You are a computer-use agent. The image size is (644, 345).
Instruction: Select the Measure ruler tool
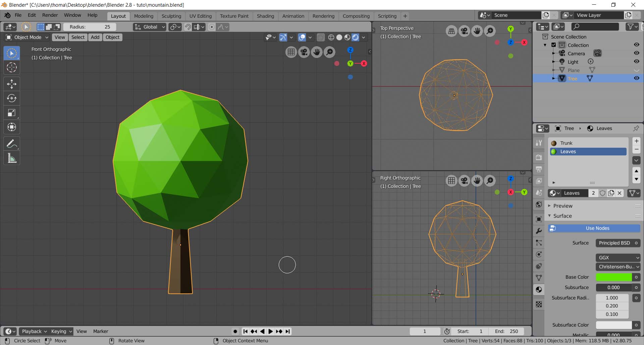pos(12,158)
